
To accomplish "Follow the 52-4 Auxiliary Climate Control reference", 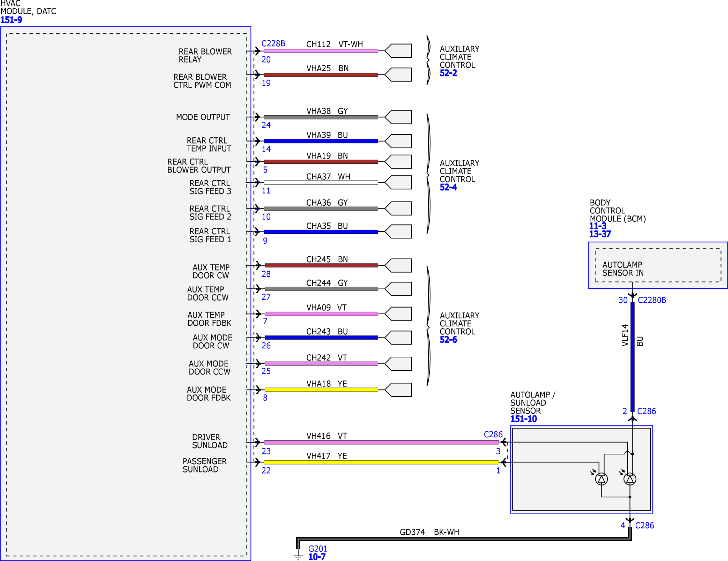I will click(x=448, y=187).
